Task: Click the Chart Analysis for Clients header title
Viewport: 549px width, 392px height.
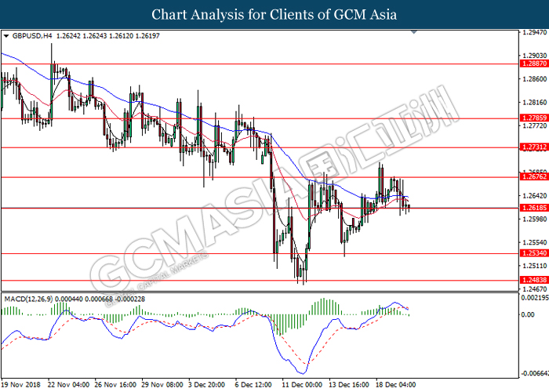Action: [x=274, y=14]
